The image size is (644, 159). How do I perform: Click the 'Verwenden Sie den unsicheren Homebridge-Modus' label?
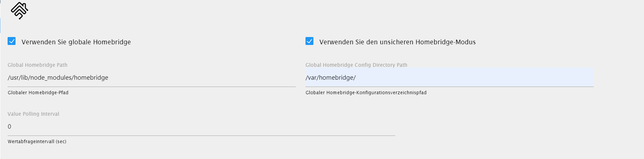398,42
